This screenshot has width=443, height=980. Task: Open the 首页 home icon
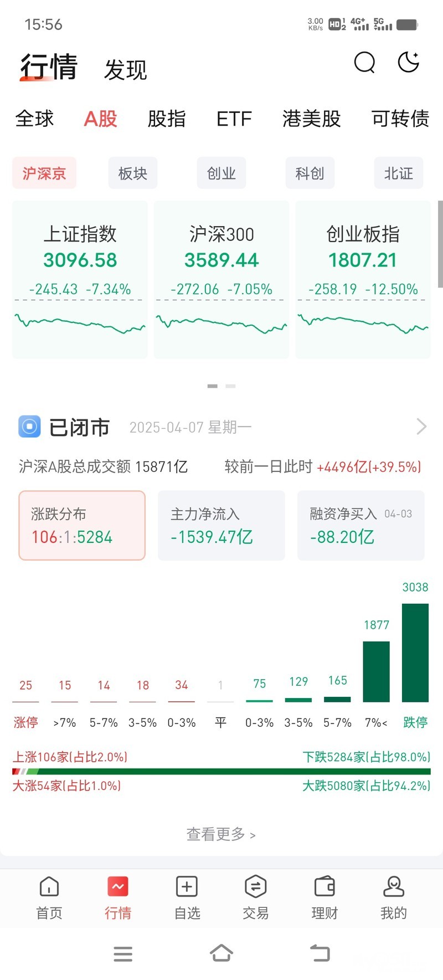tap(49, 887)
